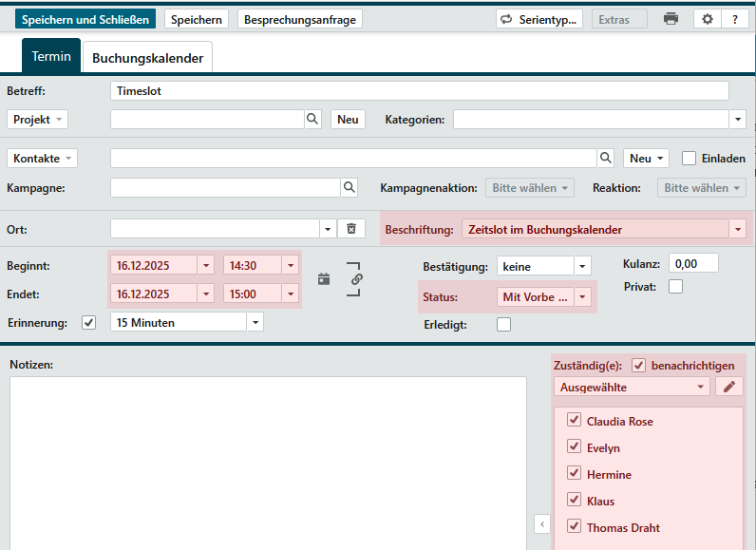Click the chain link icon for dates

(x=357, y=279)
